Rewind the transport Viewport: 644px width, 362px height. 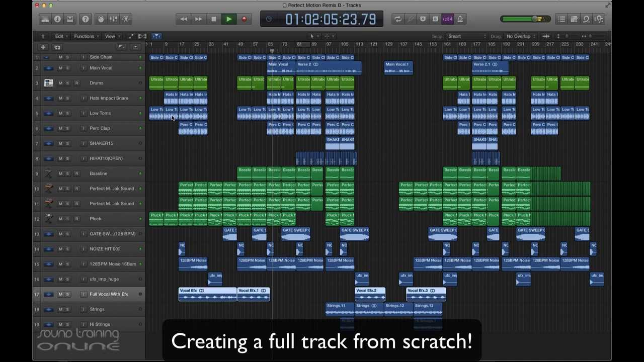tap(184, 19)
